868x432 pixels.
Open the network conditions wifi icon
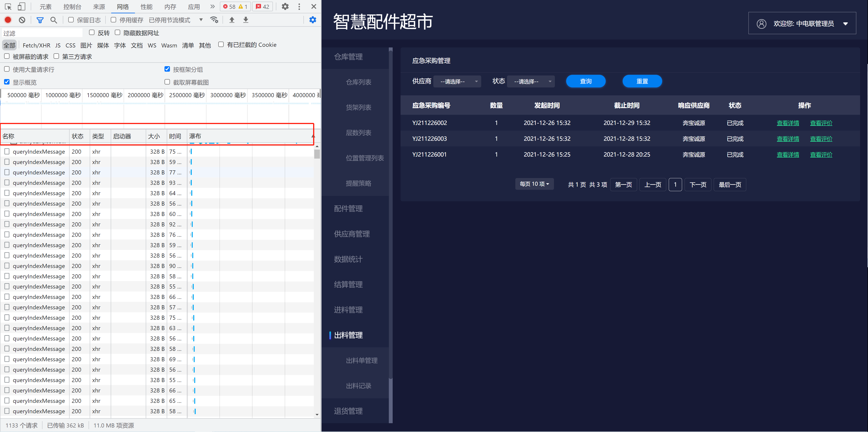214,20
